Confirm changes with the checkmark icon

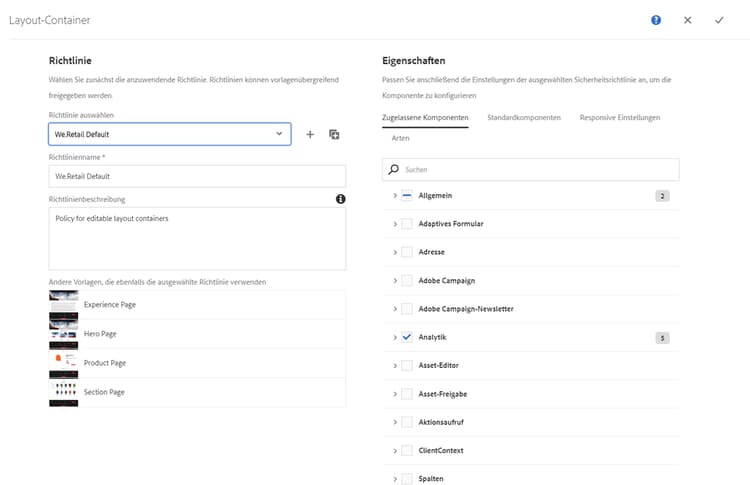(719, 20)
